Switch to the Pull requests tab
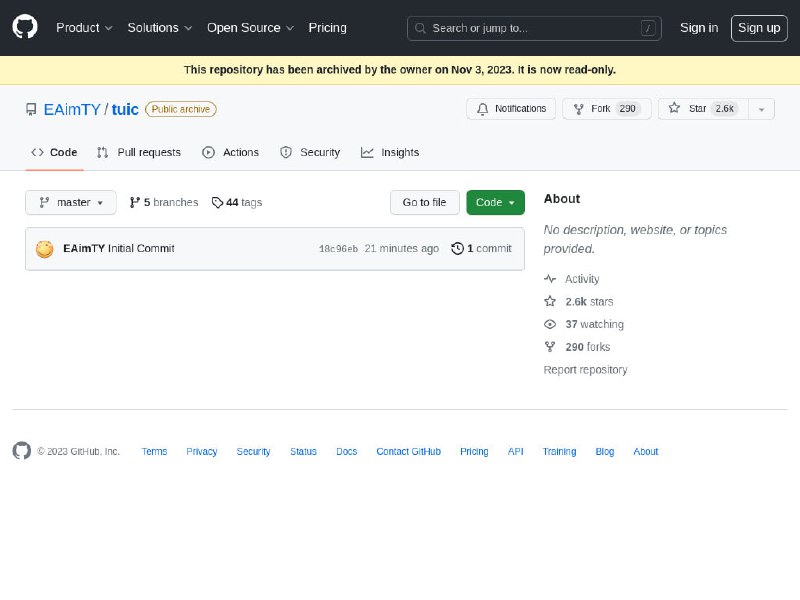 139,153
